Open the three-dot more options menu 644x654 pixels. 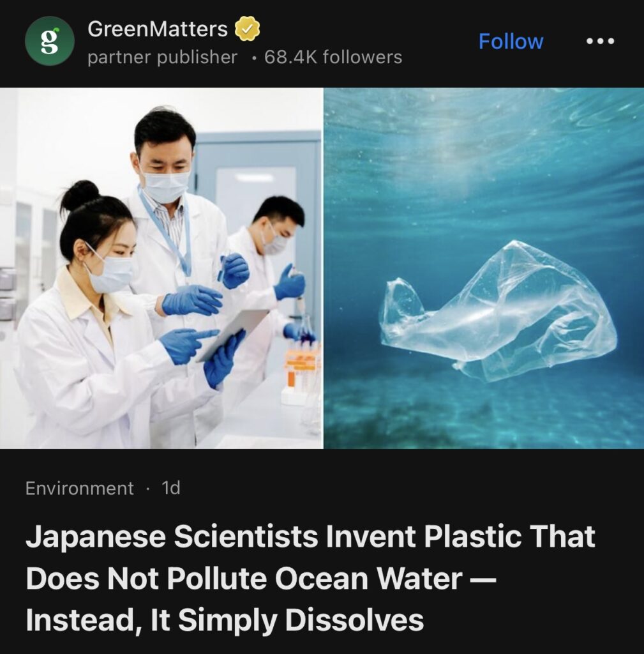pos(600,41)
